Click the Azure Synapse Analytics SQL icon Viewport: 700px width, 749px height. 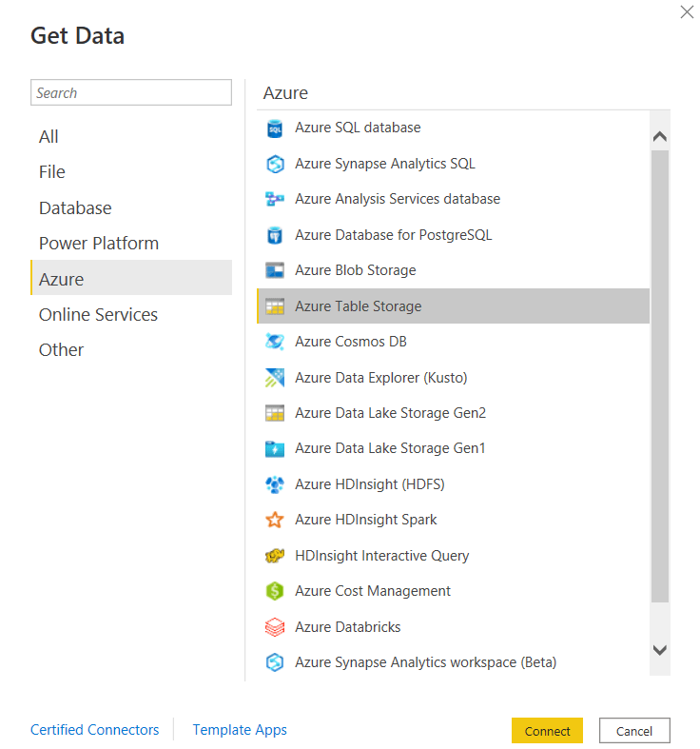[275, 164]
